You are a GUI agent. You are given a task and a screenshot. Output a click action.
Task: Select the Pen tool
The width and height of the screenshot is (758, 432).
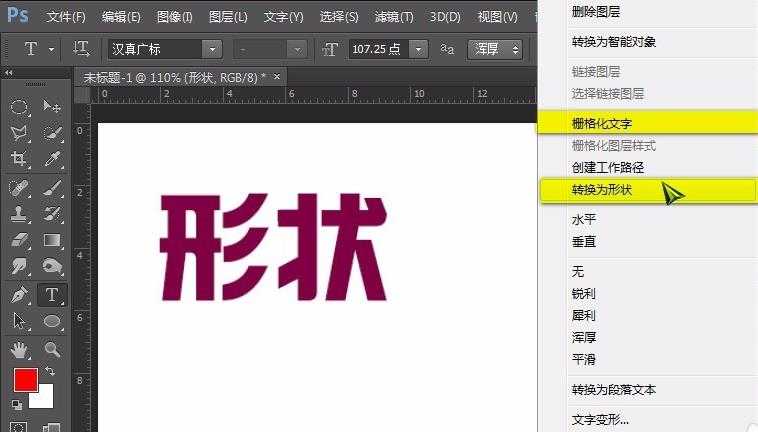click(x=19, y=294)
